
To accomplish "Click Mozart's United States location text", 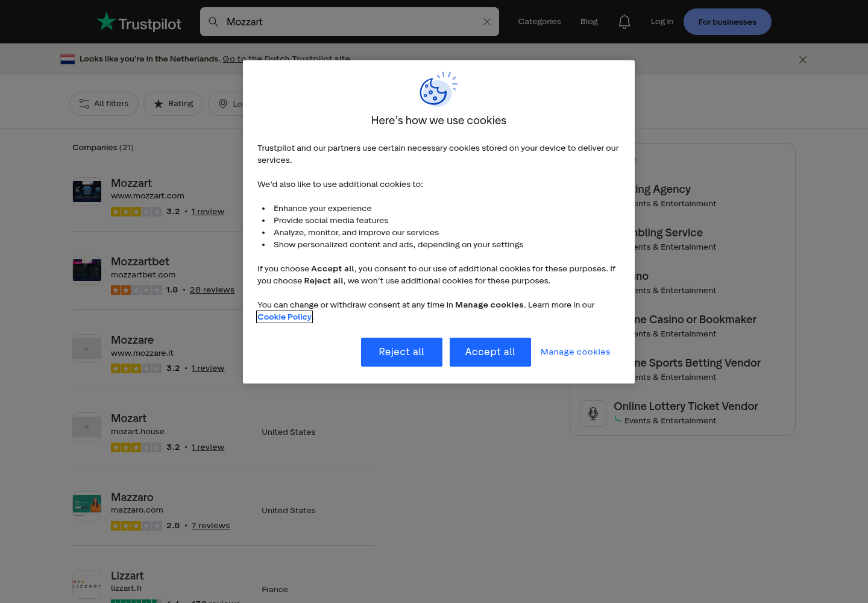I will pos(289,432).
